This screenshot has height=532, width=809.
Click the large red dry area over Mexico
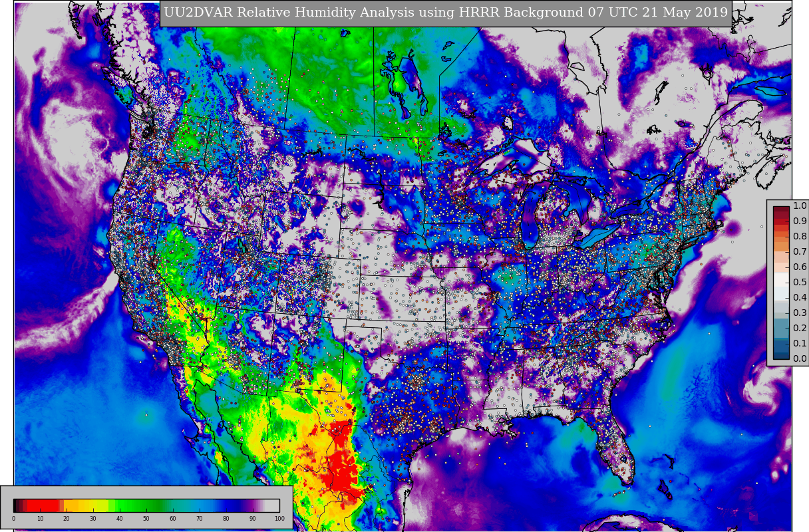(x=343, y=459)
